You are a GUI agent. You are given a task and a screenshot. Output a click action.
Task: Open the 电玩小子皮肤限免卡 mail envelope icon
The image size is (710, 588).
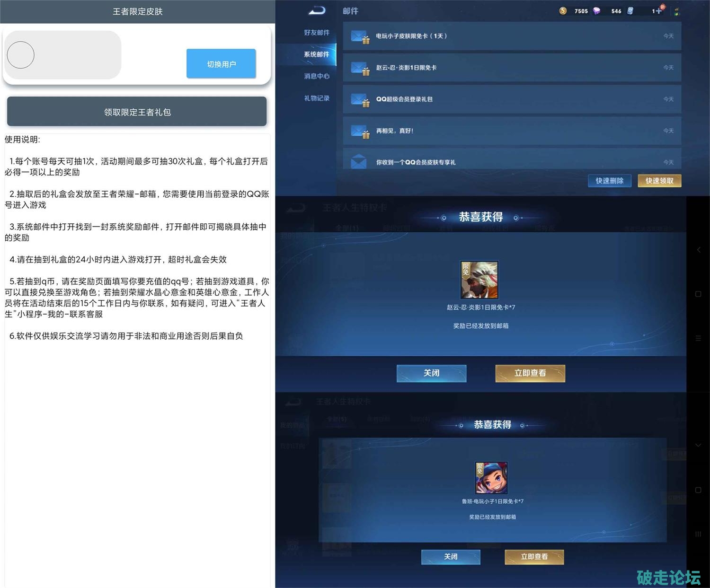(360, 36)
